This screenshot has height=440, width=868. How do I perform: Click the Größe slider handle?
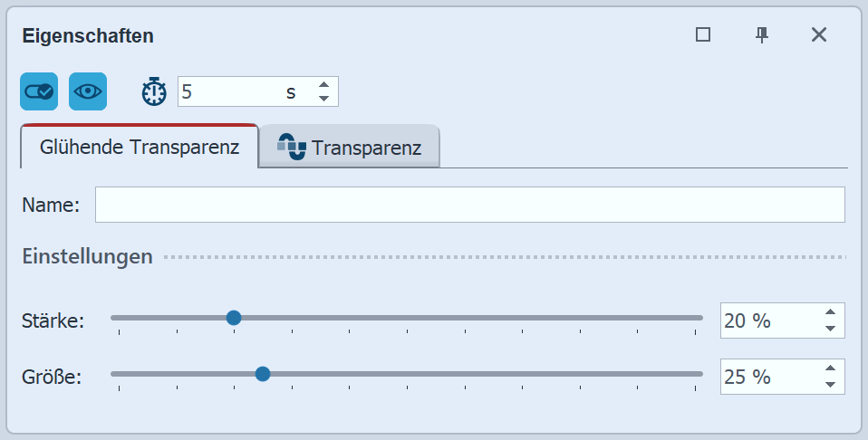[x=263, y=373]
